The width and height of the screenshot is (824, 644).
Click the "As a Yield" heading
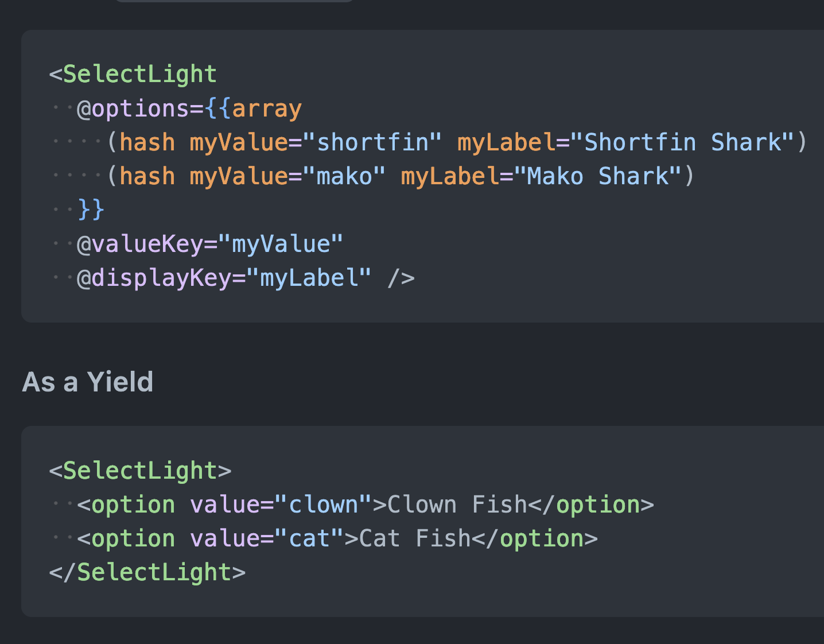88,382
